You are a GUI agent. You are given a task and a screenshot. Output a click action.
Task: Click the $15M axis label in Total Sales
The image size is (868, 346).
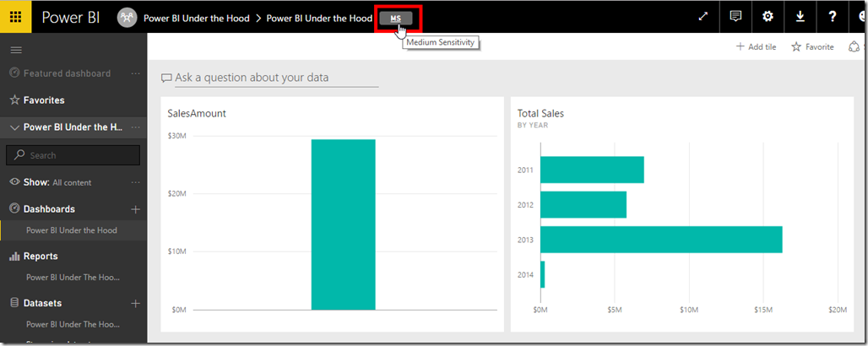pyautogui.click(x=762, y=310)
